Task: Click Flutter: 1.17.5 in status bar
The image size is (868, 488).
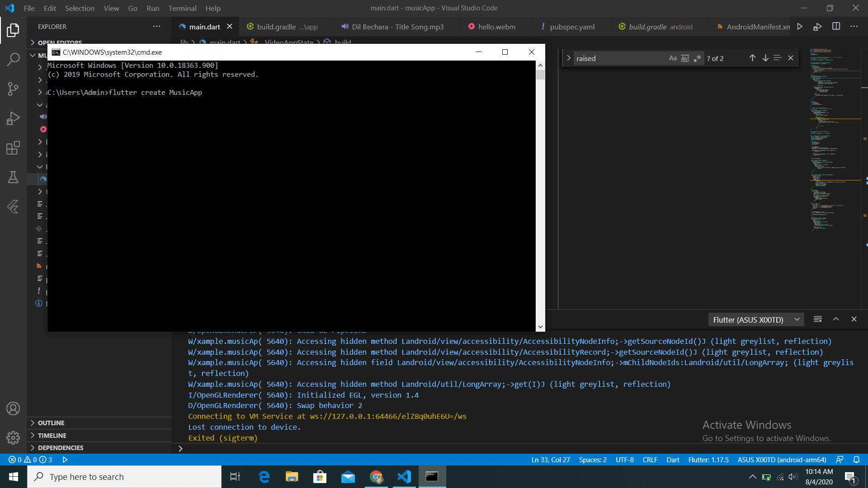Action: [708, 460]
